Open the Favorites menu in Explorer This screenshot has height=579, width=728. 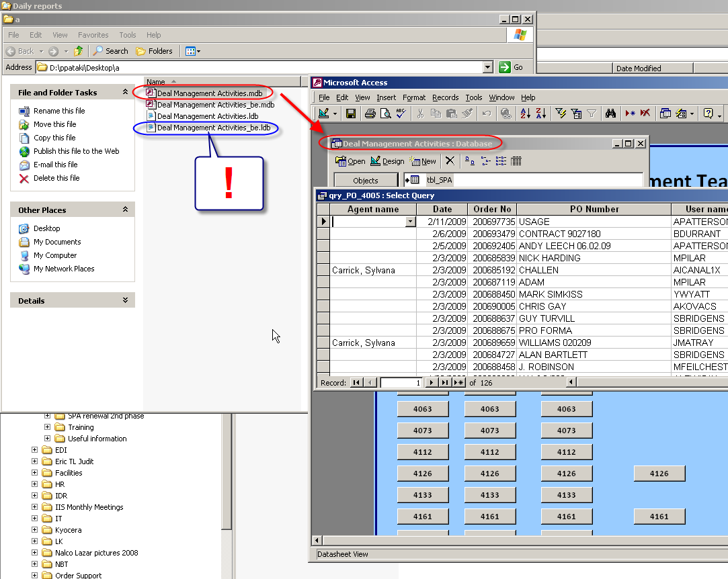click(x=93, y=35)
